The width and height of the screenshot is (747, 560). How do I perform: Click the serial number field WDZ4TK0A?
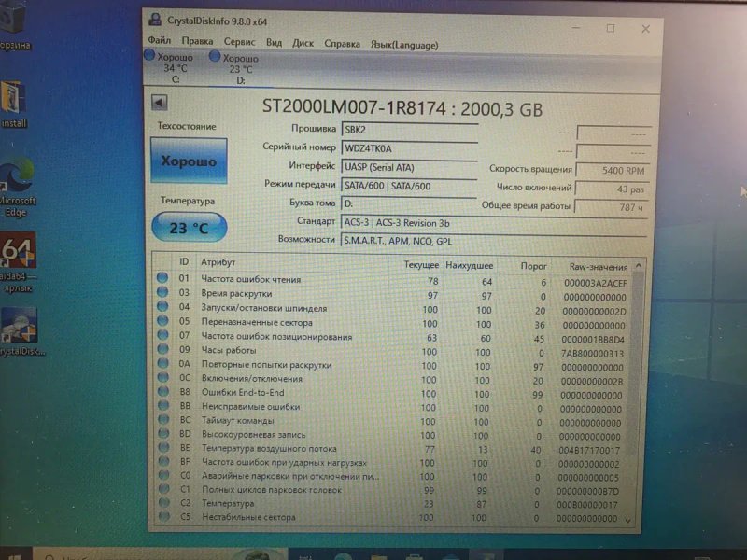410,148
